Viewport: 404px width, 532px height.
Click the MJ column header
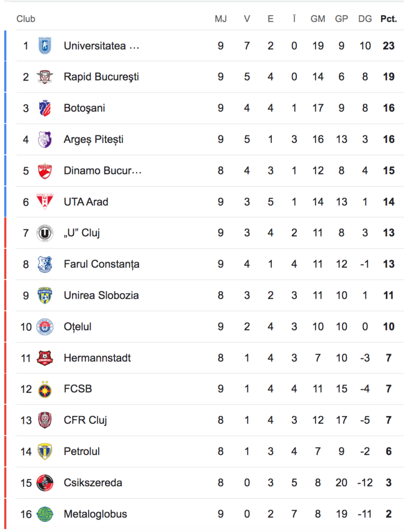(x=220, y=19)
